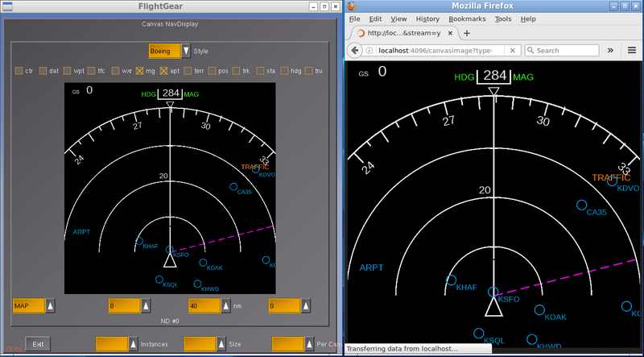Click the Exit button
Viewport: 644px width, 357px height.
tap(38, 344)
